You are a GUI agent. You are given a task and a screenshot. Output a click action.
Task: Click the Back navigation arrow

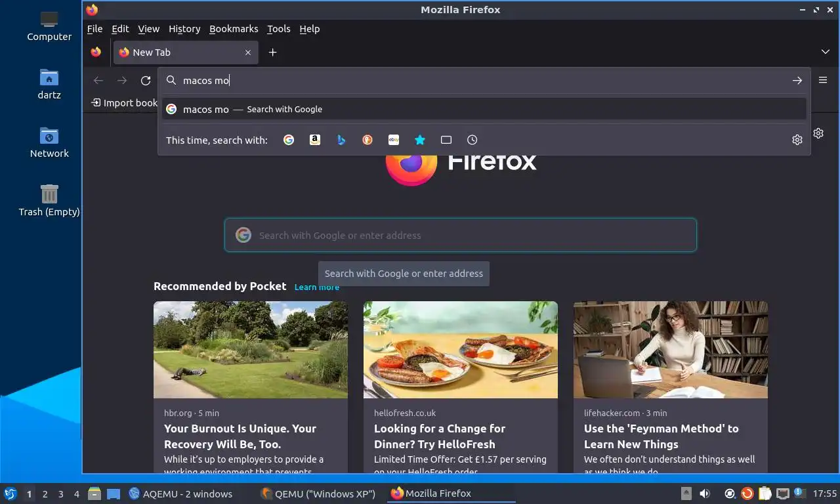click(x=98, y=80)
